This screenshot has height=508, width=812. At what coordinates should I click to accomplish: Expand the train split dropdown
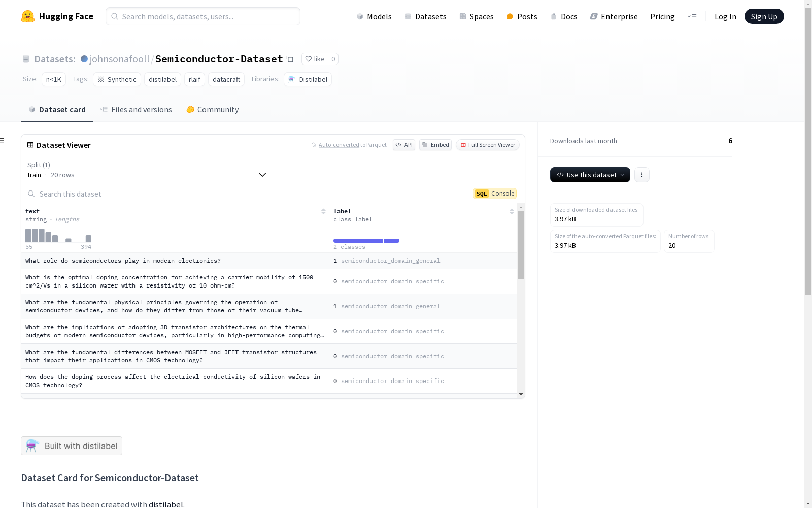[147, 170]
